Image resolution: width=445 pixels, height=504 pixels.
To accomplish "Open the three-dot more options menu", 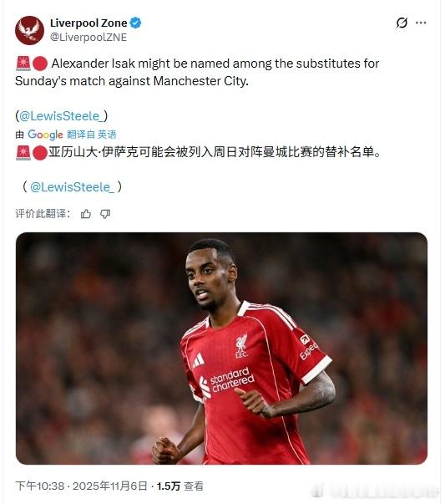I will tap(421, 23).
